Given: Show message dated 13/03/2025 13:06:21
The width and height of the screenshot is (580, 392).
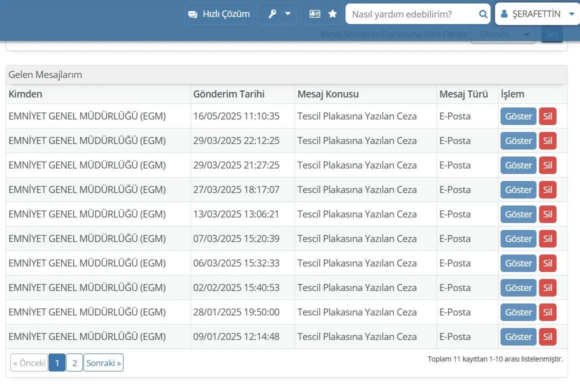Looking at the screenshot, I should (518, 214).
